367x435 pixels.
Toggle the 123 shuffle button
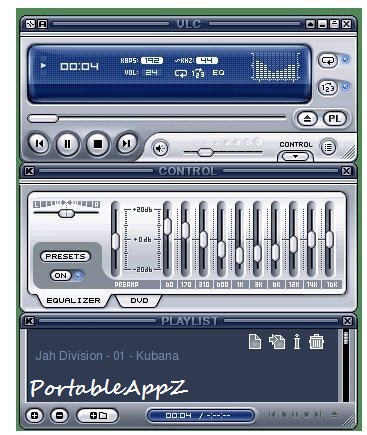pos(328,88)
